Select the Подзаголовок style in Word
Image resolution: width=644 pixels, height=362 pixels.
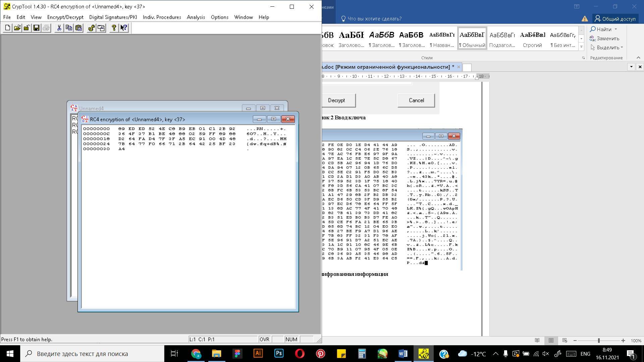(x=502, y=39)
